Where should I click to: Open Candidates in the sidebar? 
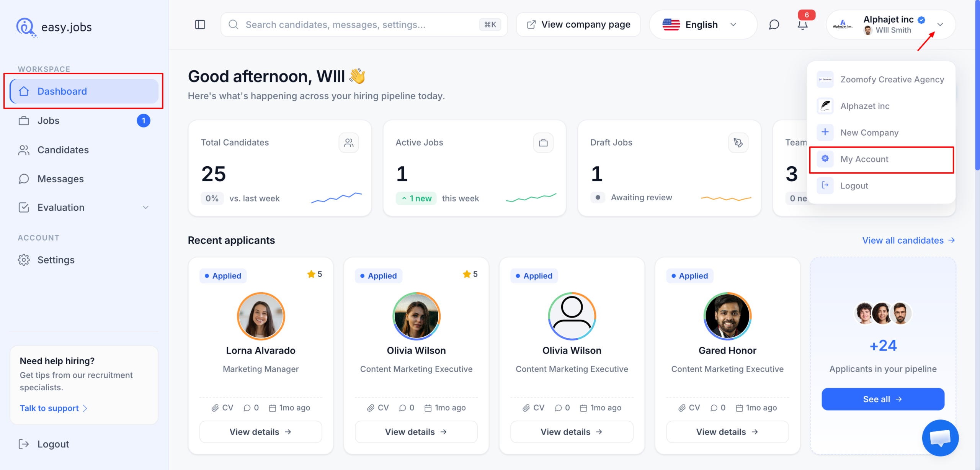[x=84, y=150]
